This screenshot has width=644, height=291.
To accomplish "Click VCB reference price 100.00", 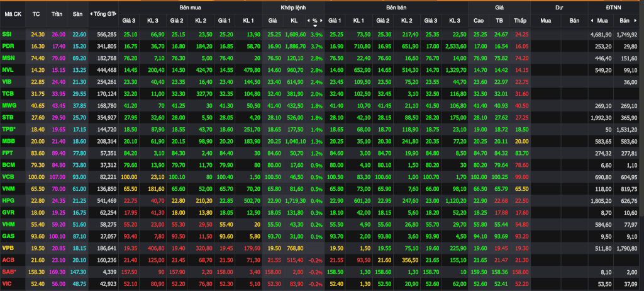I will pyautogui.click(x=36, y=177).
